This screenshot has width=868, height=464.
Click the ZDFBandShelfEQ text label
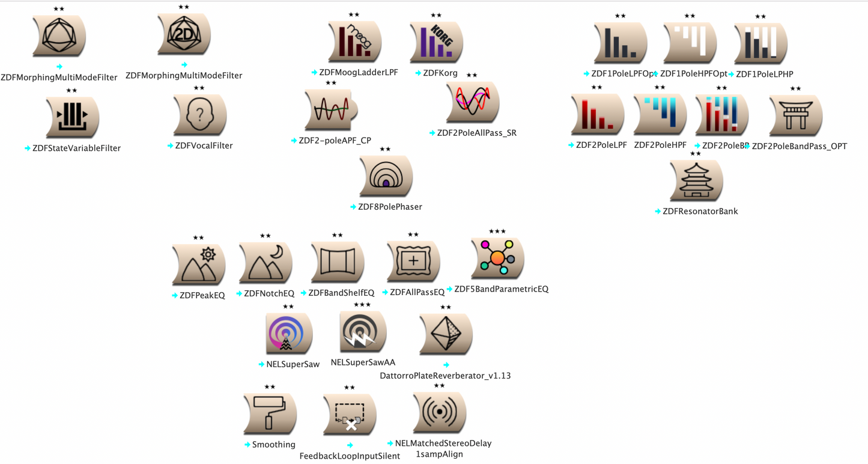coord(341,293)
